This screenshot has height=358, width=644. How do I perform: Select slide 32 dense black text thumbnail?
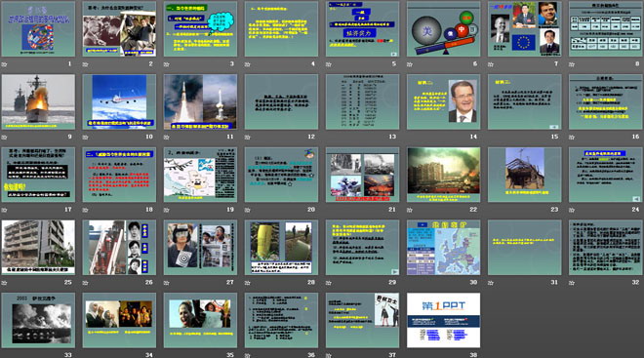pyautogui.click(x=606, y=247)
